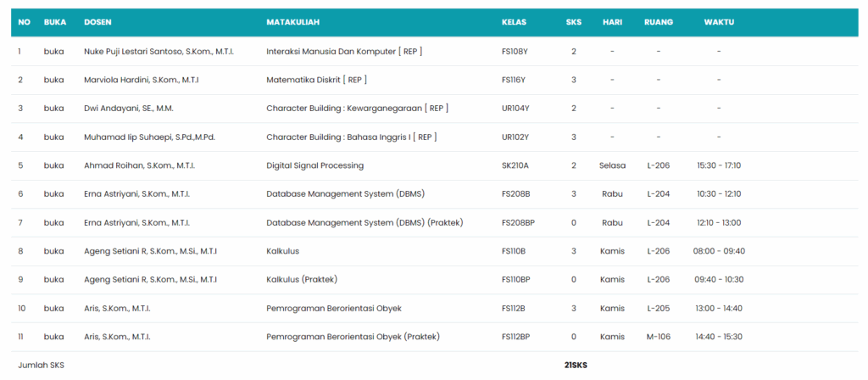Click the WAKTU column header
868x380 pixels.
pyautogui.click(x=719, y=22)
